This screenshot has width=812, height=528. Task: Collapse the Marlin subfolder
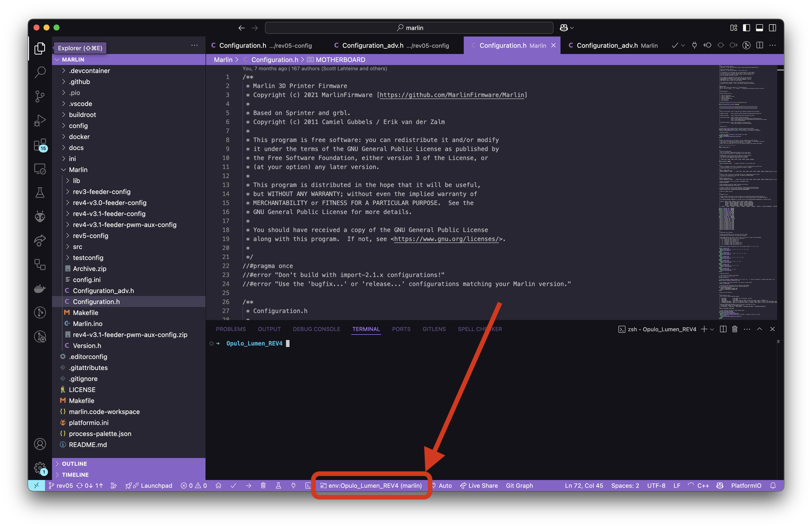(128, 169)
